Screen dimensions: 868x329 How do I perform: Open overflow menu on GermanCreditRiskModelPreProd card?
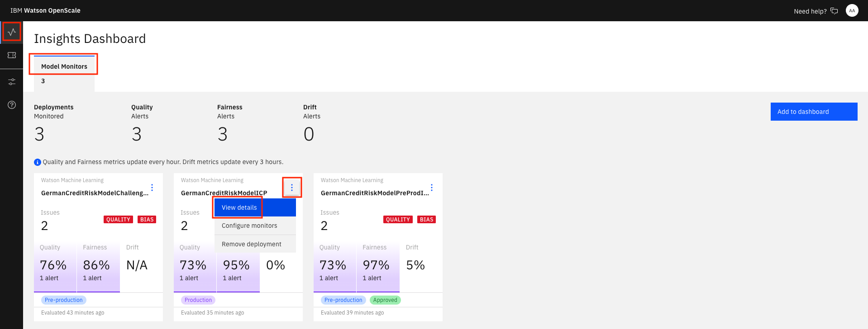coord(432,188)
